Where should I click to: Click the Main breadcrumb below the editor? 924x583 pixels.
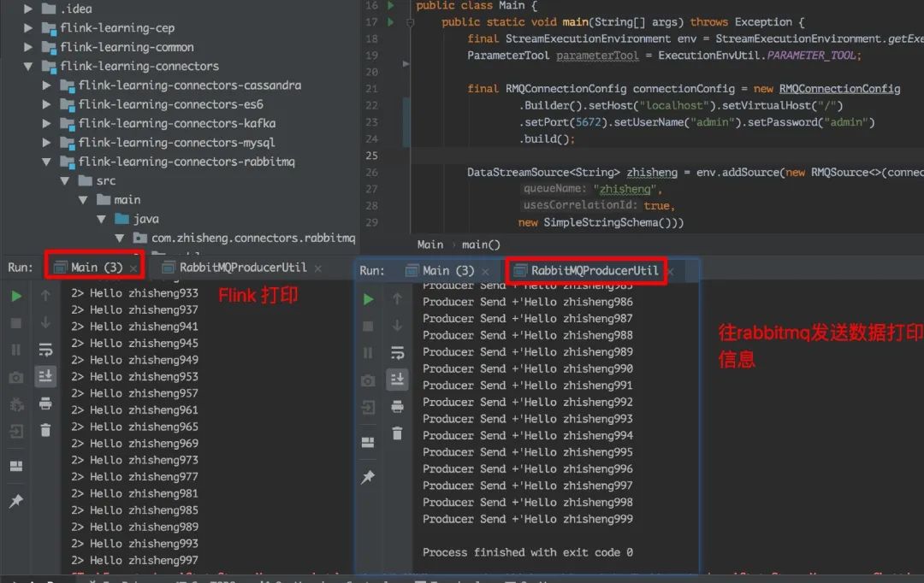coord(430,244)
